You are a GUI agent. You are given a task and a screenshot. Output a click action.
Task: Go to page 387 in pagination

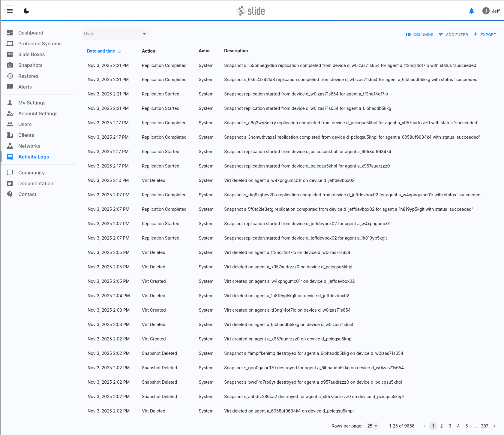pyautogui.click(x=484, y=426)
